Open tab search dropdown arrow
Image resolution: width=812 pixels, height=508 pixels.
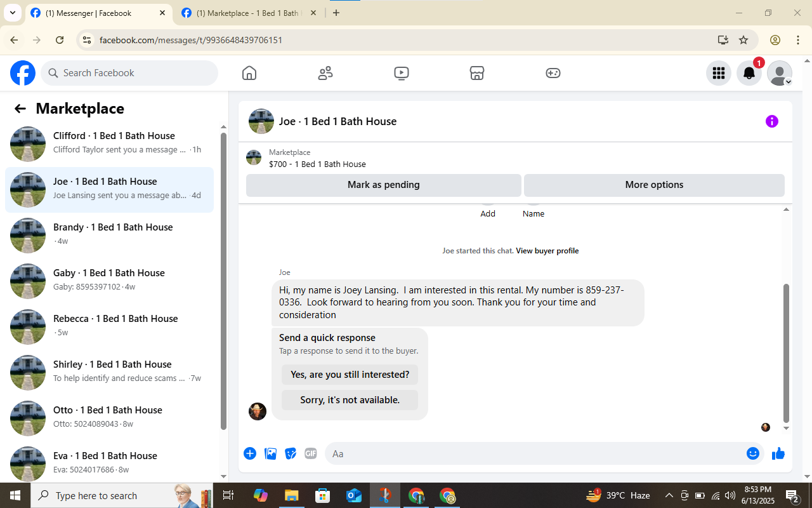[x=12, y=13]
